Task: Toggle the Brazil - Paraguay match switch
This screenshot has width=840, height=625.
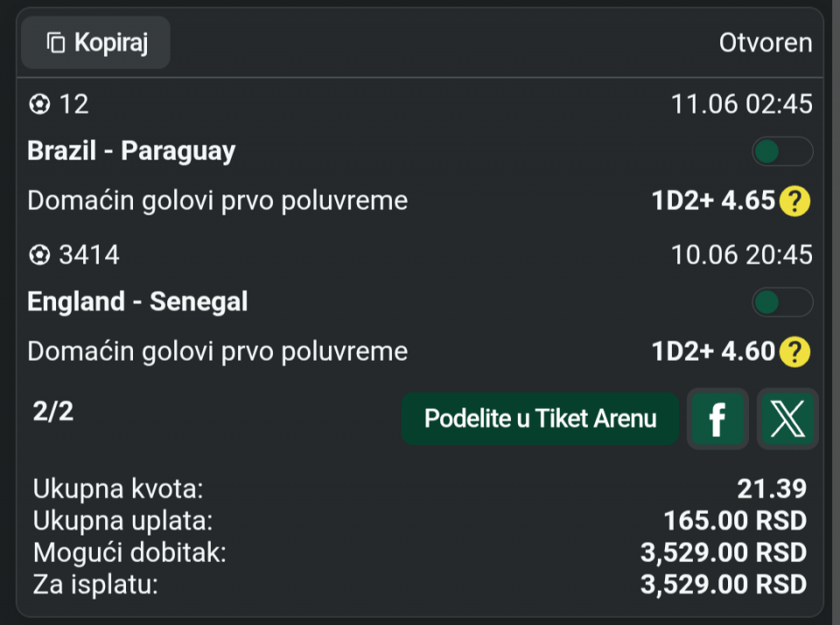Action: 782,151
